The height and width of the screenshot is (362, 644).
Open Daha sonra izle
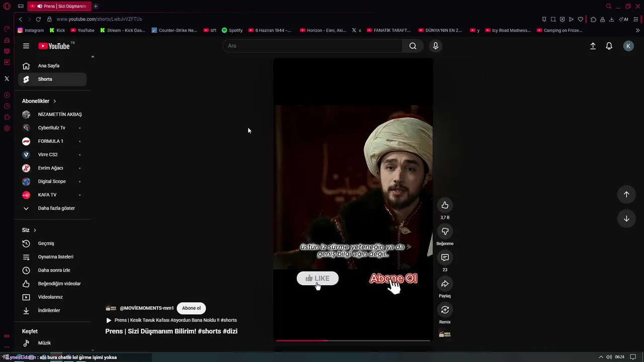pyautogui.click(x=52, y=270)
